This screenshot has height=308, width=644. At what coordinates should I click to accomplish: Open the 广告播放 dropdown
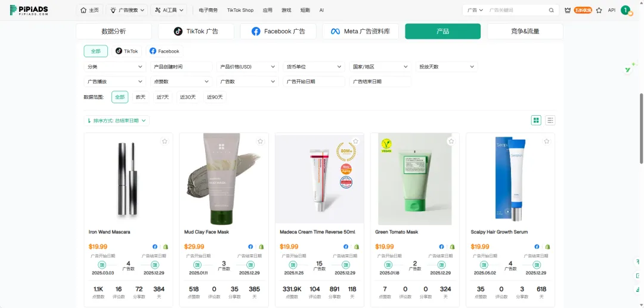coord(115,81)
